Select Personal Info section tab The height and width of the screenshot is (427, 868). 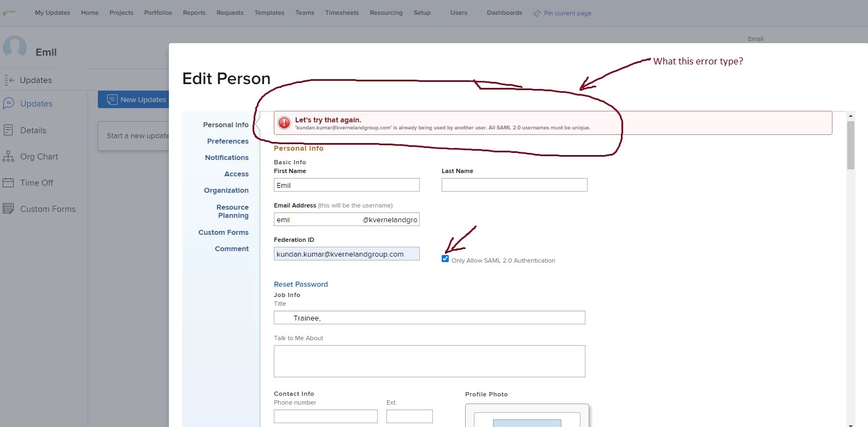(x=226, y=124)
